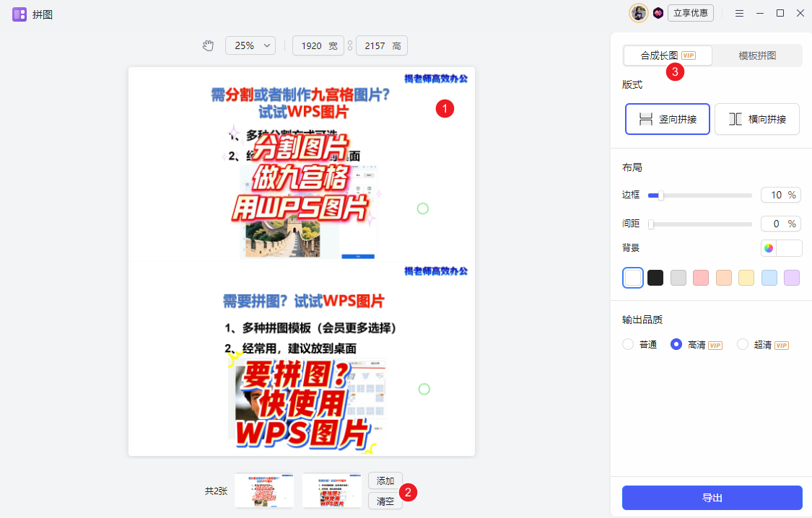Select the first thumbnail in the strip
This screenshot has height=518, width=812.
pyautogui.click(x=264, y=491)
